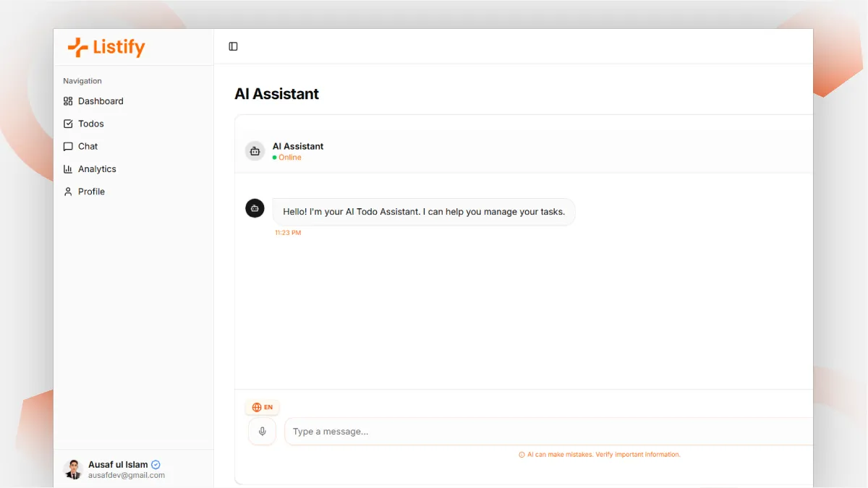Click the Analytics bar chart icon

68,168
